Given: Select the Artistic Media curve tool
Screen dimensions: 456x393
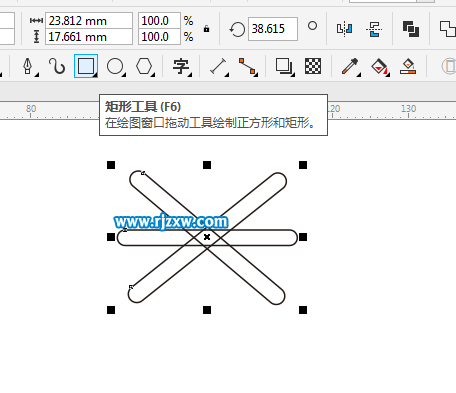Looking at the screenshot, I should click(57, 66).
